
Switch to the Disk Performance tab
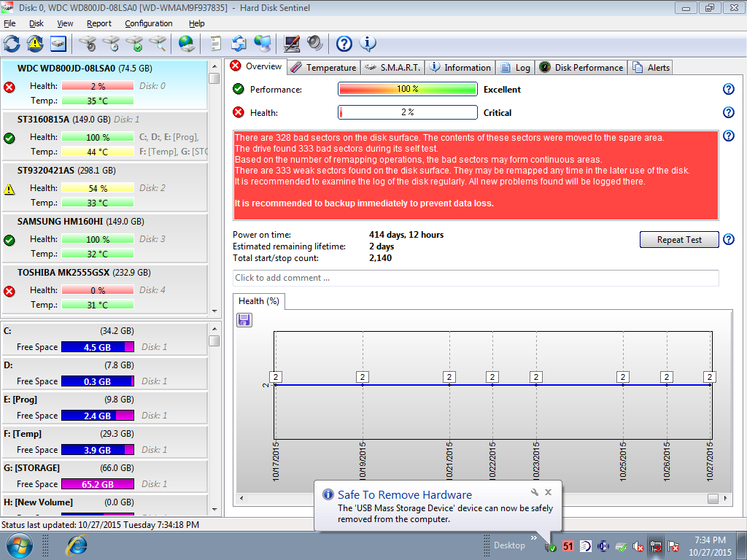coord(581,68)
